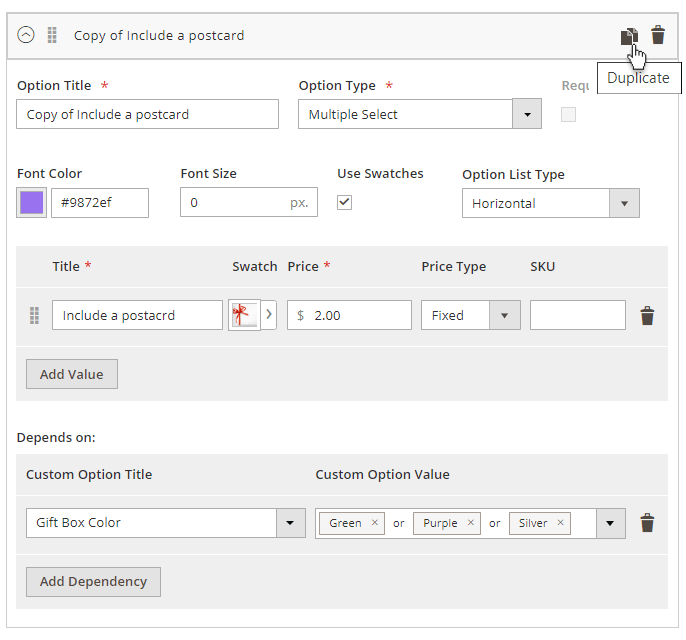
Task: Click the Add Dependency button
Action: [x=93, y=582]
